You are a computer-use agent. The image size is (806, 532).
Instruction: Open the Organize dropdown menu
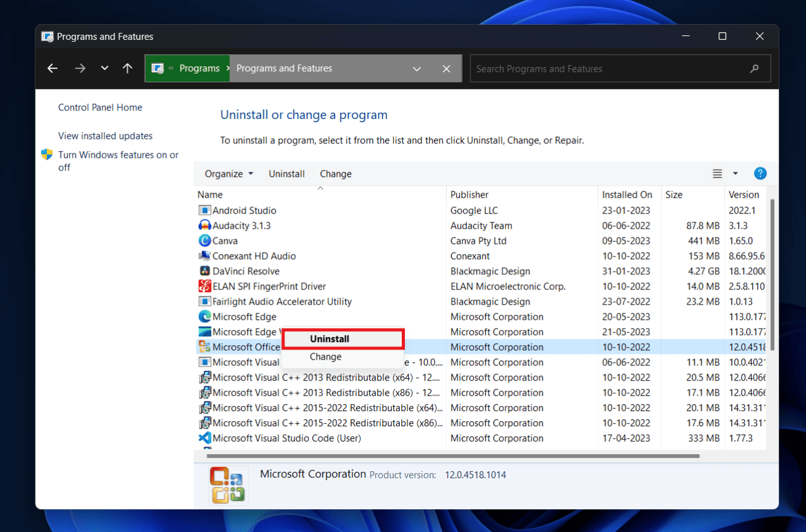227,174
